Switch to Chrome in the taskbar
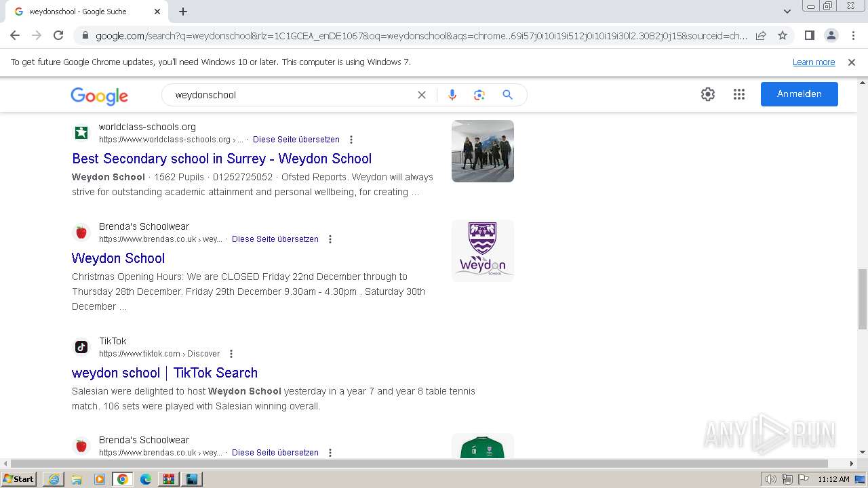 122,479
